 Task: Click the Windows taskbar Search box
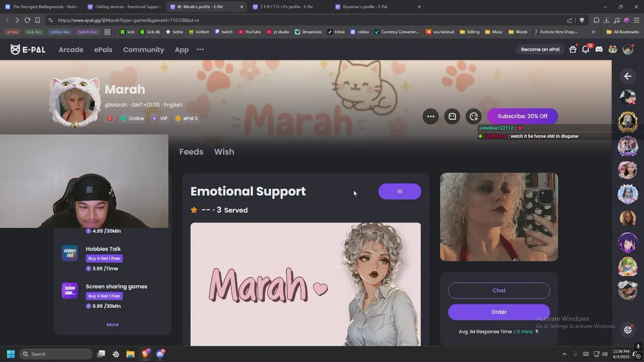point(55,354)
